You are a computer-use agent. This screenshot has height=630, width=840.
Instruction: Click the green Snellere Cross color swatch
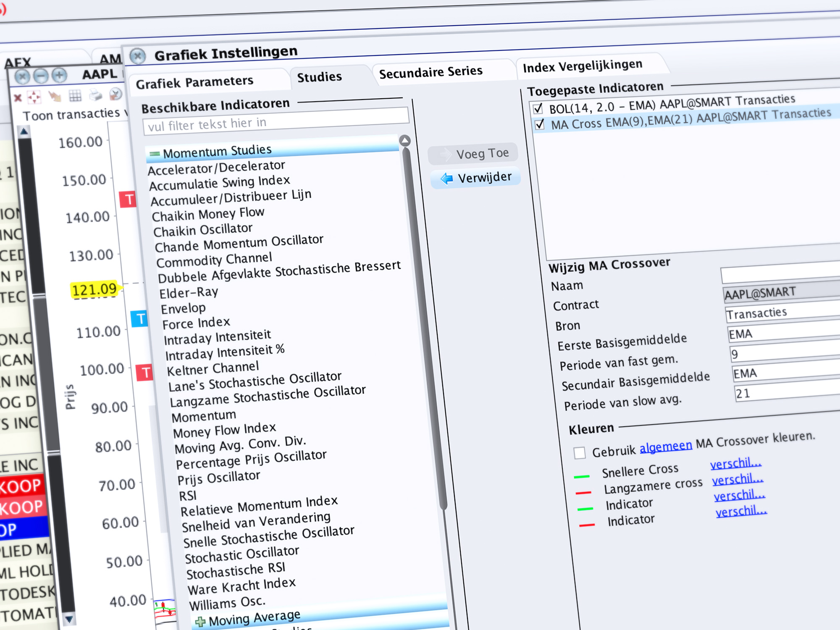582,477
